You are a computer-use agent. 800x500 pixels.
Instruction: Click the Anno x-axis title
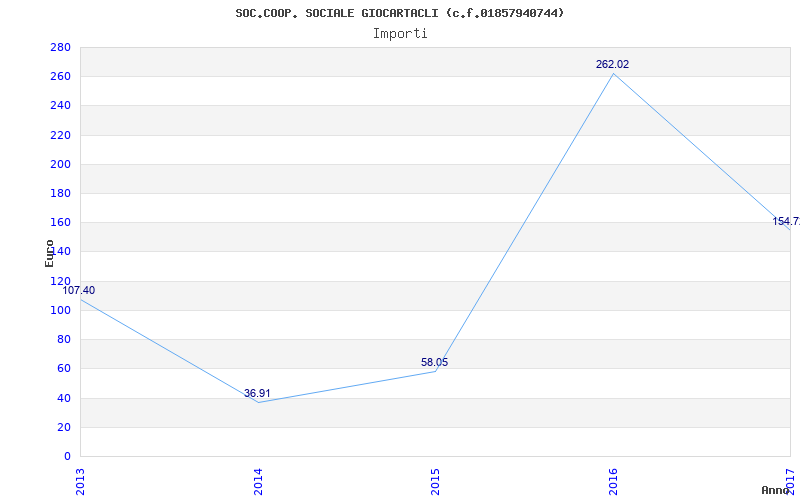pyautogui.click(x=775, y=490)
